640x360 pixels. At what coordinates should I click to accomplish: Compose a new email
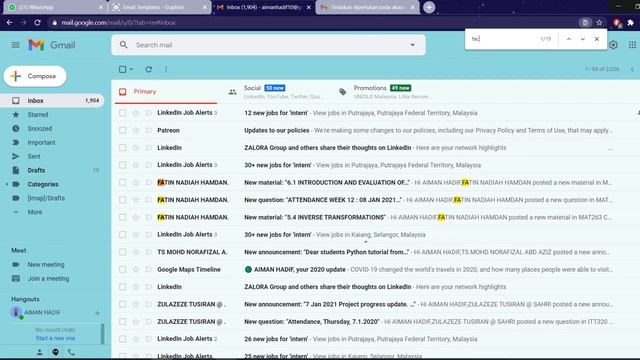tap(35, 76)
